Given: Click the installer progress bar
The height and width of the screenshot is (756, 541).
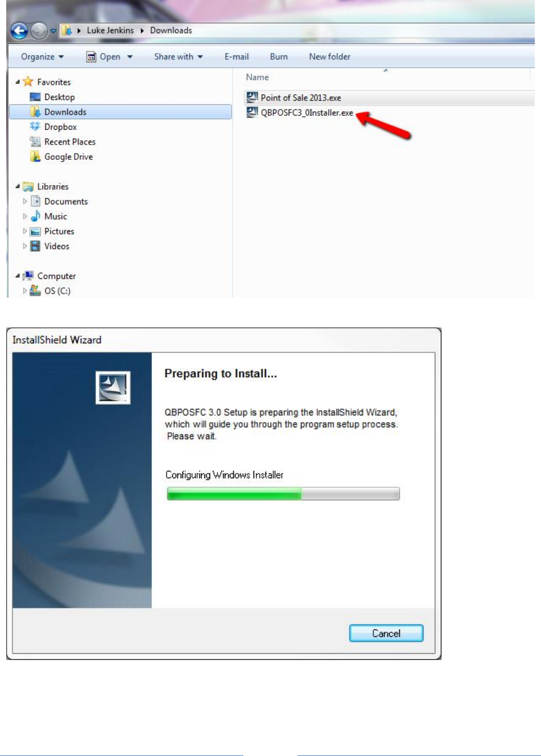Looking at the screenshot, I should (x=283, y=494).
